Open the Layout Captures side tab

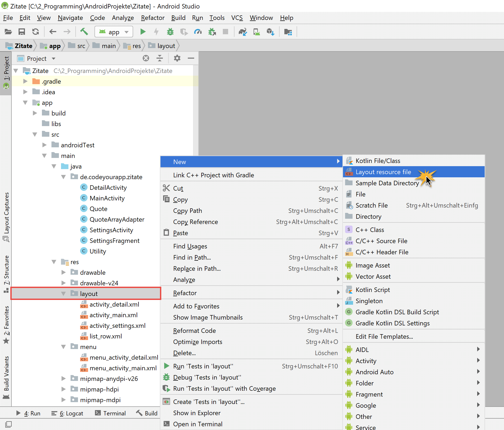[6, 217]
